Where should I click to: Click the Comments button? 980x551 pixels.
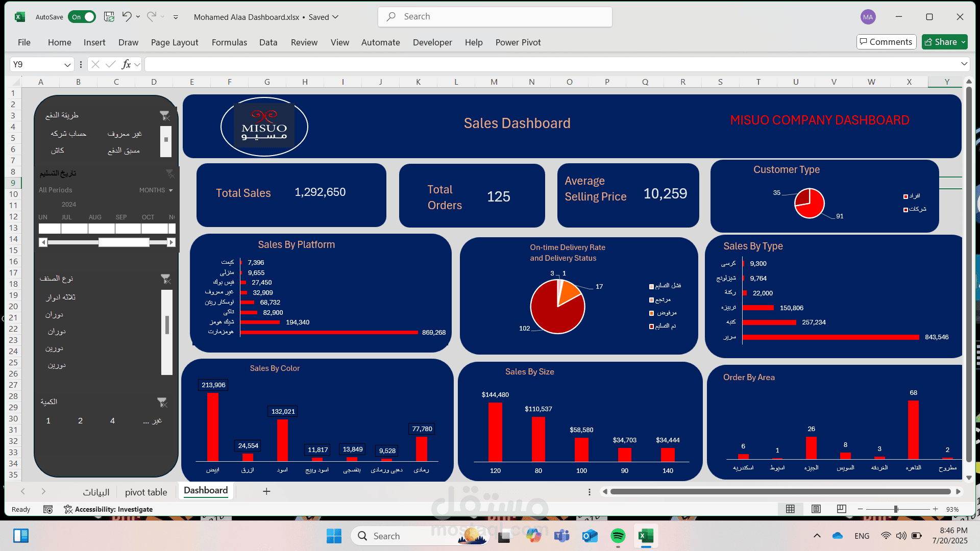886,42
